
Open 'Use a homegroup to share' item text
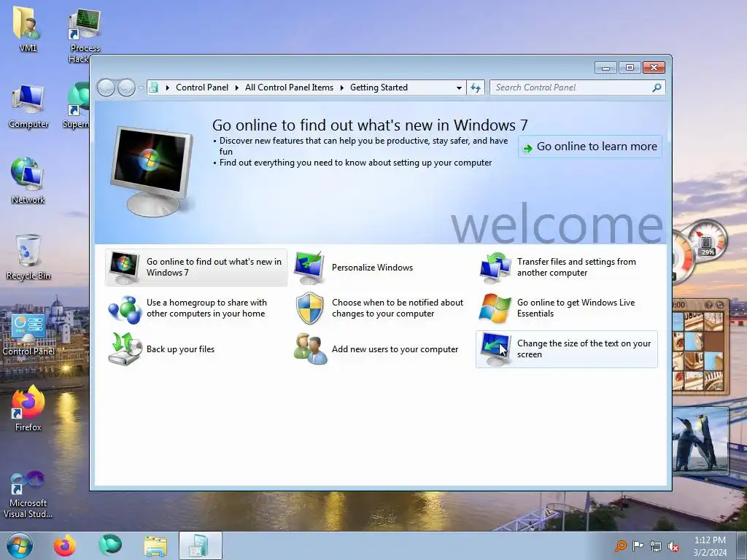(x=206, y=308)
